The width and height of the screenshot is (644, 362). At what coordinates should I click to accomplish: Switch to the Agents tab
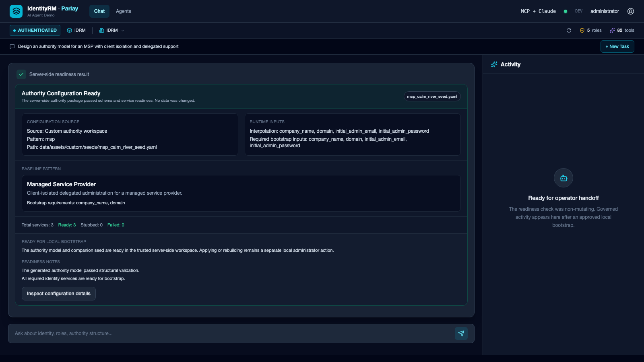click(x=124, y=11)
